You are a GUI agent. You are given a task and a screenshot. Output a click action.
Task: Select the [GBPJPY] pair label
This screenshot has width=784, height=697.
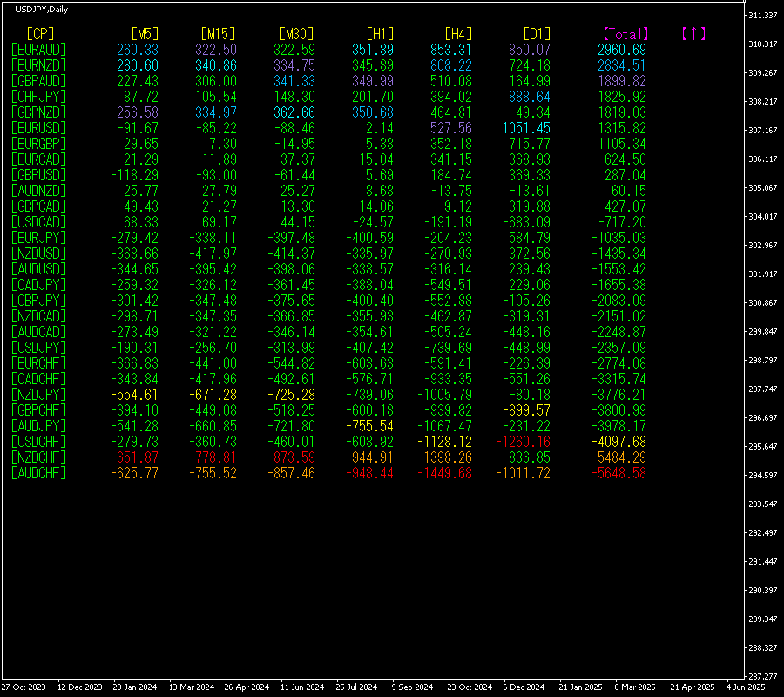pyautogui.click(x=39, y=301)
